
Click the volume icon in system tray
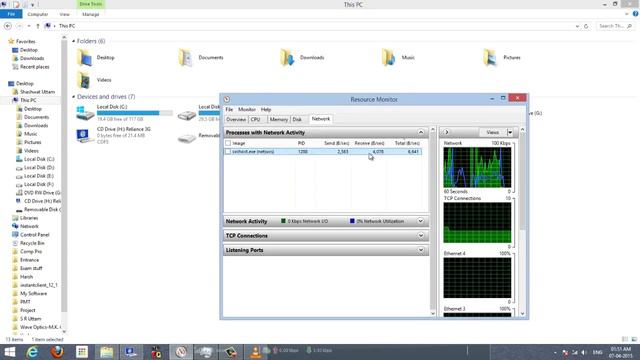pos(584,352)
